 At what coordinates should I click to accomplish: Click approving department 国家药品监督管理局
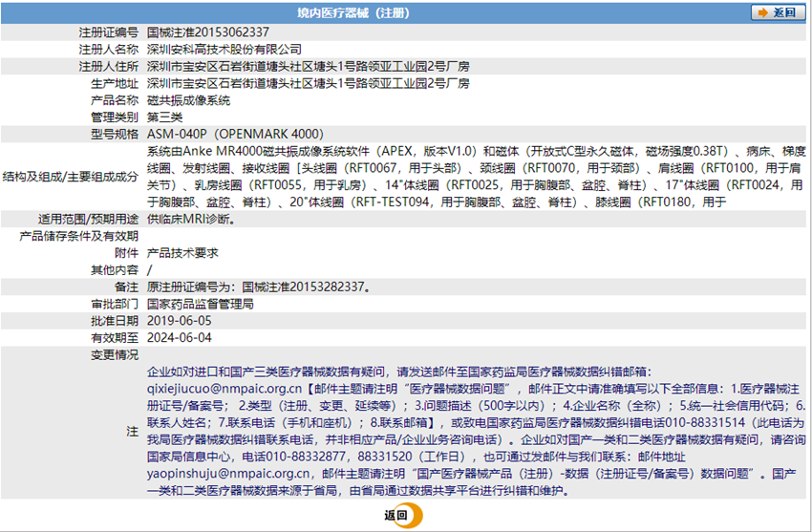[200, 304]
